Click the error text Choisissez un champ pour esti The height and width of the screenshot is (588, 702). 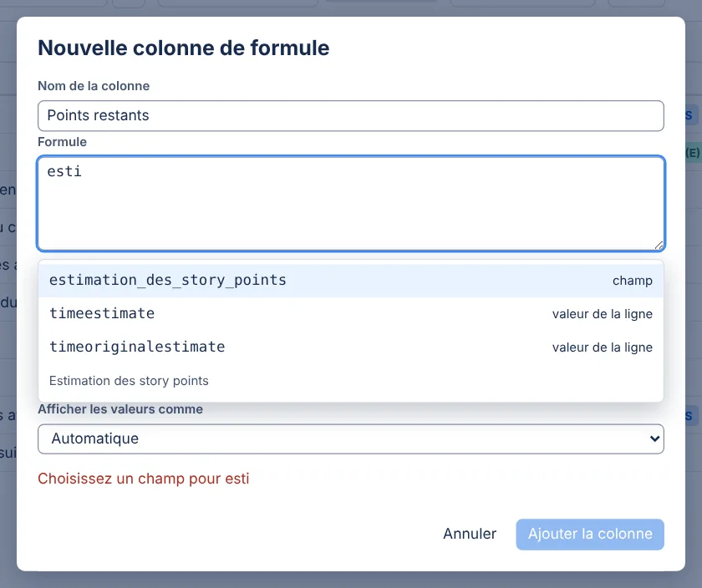coord(143,479)
